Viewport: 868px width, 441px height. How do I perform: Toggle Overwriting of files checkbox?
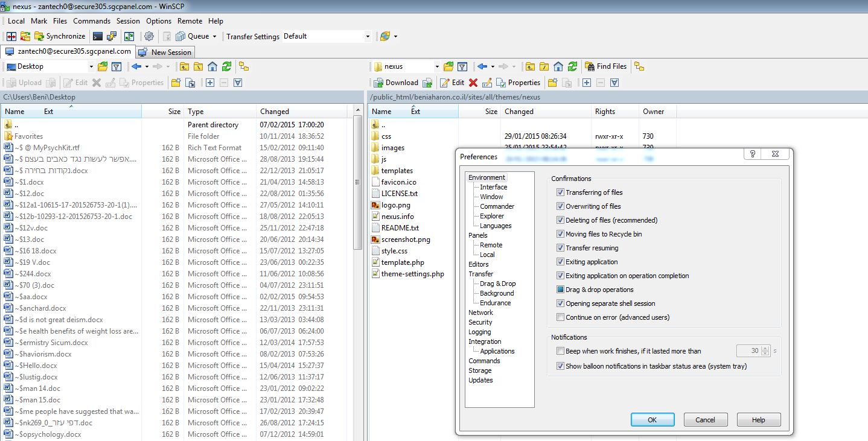(561, 206)
